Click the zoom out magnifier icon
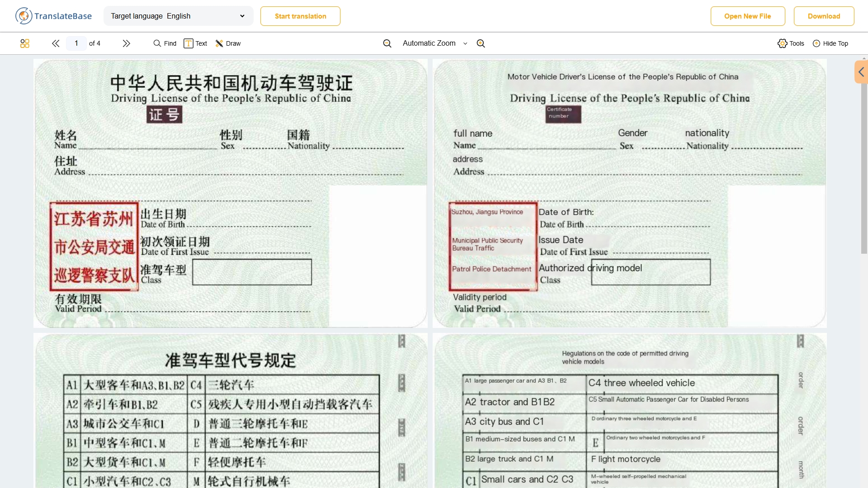 click(x=387, y=43)
